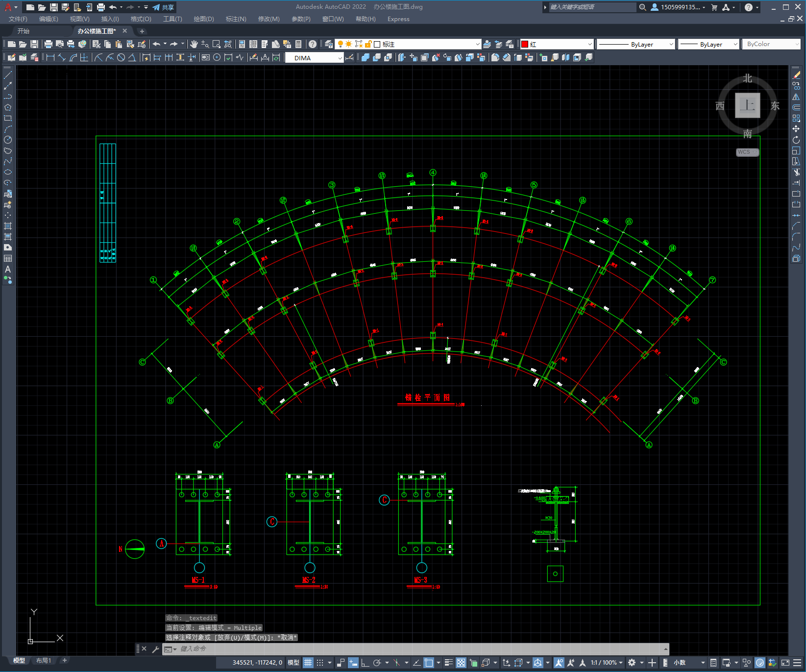Toggle annotation visibility in status bar
This screenshot has width=806, height=672.
[559, 663]
